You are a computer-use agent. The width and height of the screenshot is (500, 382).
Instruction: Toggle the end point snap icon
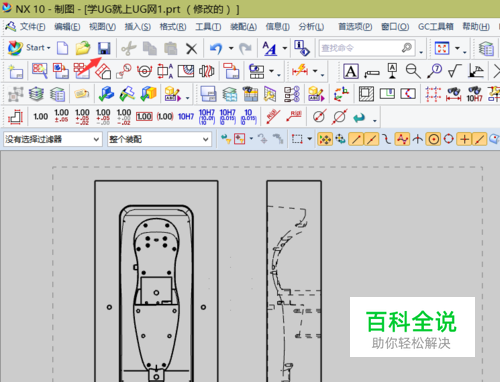point(356,139)
